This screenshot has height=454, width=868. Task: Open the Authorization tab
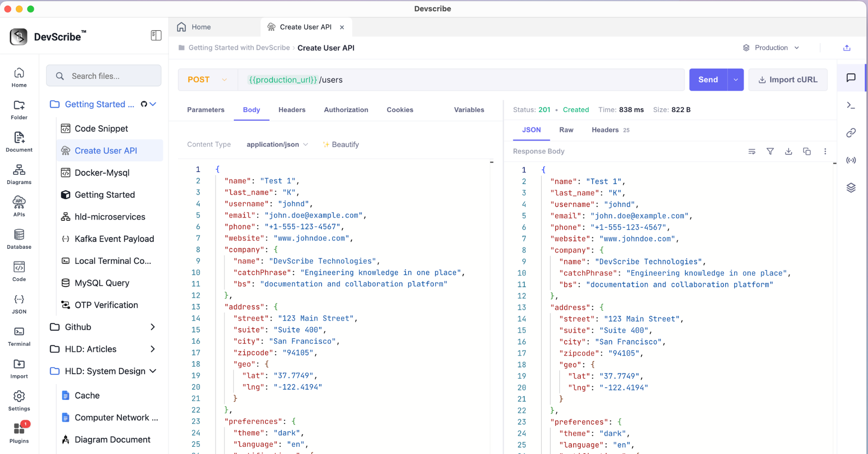click(x=346, y=110)
